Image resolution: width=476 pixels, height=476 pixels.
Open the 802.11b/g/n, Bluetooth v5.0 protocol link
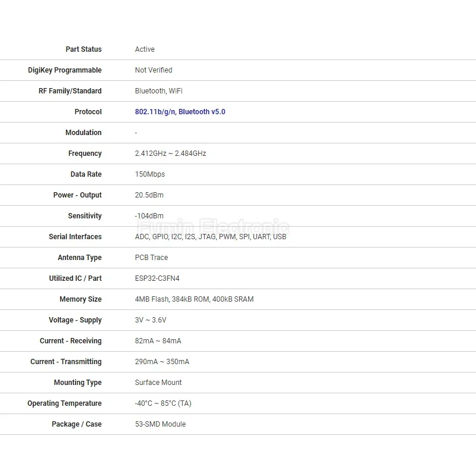[180, 112]
